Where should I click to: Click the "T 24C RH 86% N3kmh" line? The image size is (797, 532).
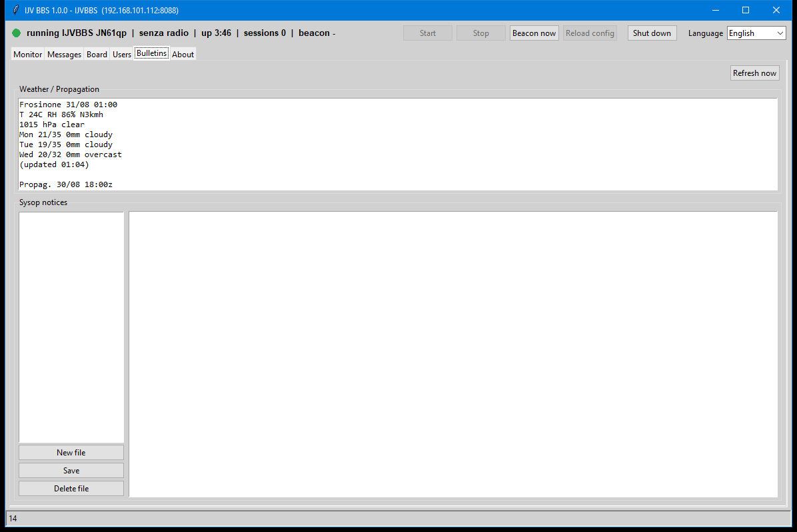click(61, 115)
